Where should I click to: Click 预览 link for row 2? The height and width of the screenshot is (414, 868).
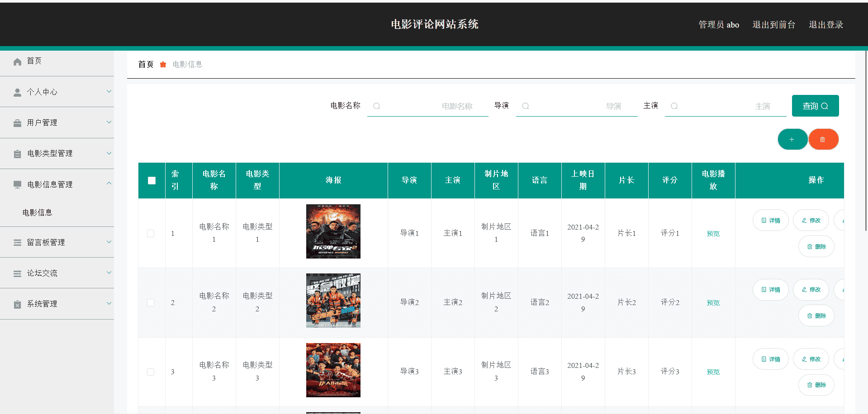(713, 303)
